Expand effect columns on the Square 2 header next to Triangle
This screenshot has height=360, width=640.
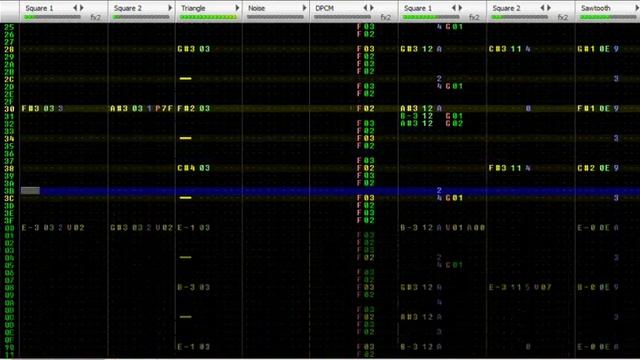tap(170, 8)
